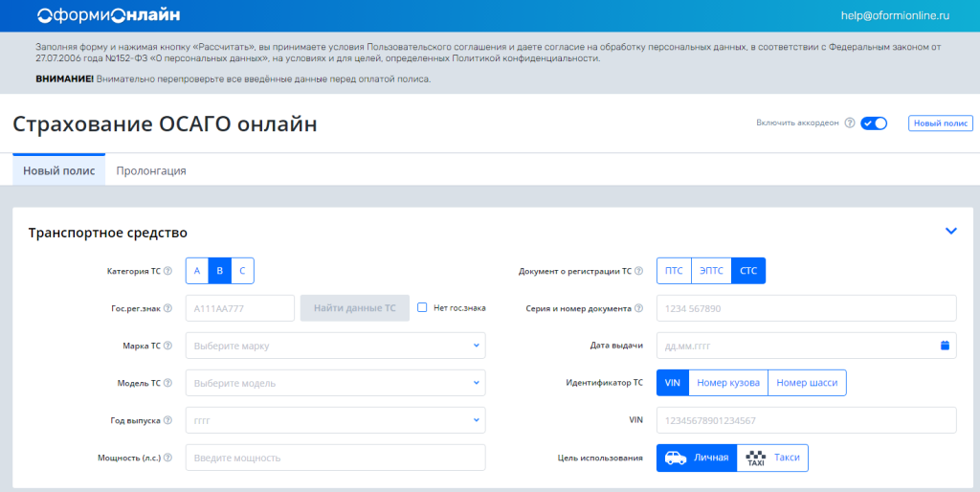The height and width of the screenshot is (492, 980).
Task: Switch to the Новый полис tab
Action: (x=58, y=170)
